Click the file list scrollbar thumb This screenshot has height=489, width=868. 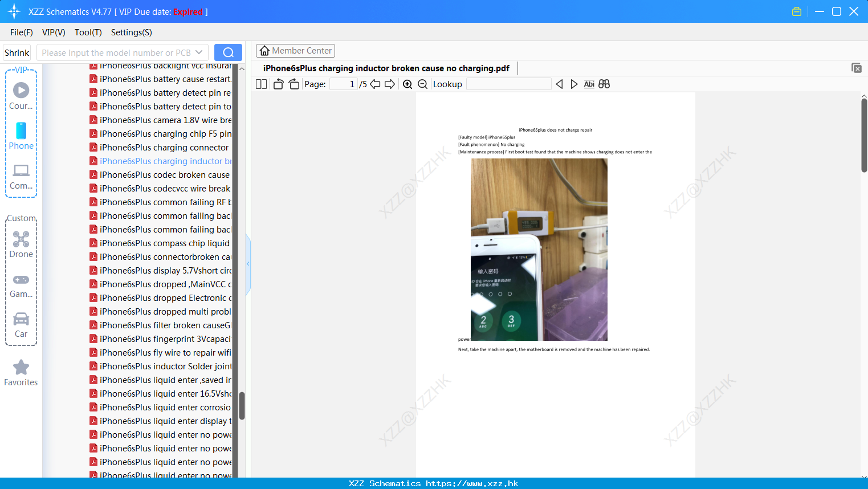(242, 406)
